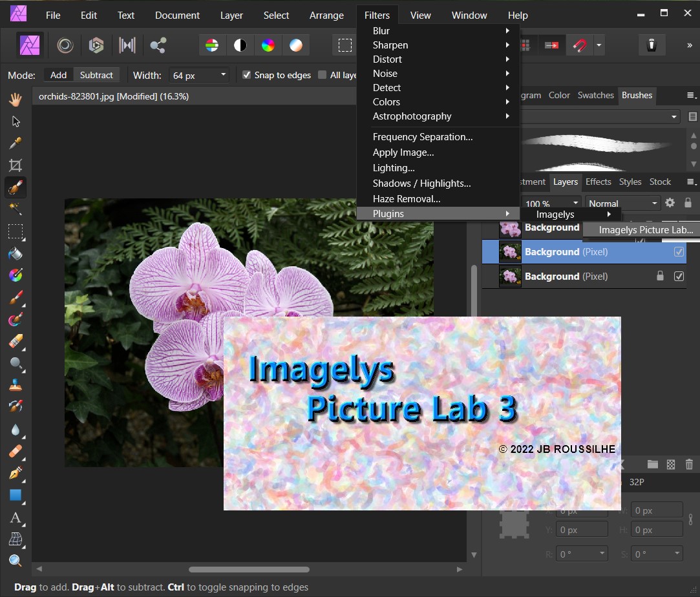Image resolution: width=700 pixels, height=597 pixels.
Task: Select the Gradient tool
Action: [x=15, y=275]
